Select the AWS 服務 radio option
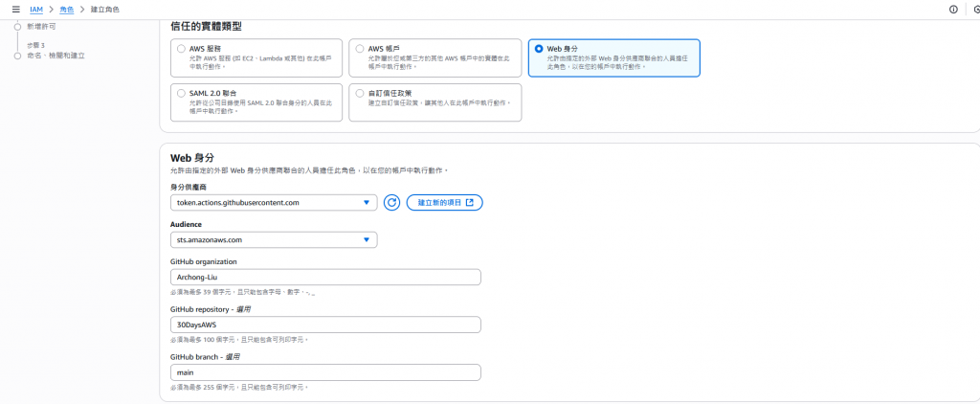This screenshot has height=404, width=980. [181, 49]
